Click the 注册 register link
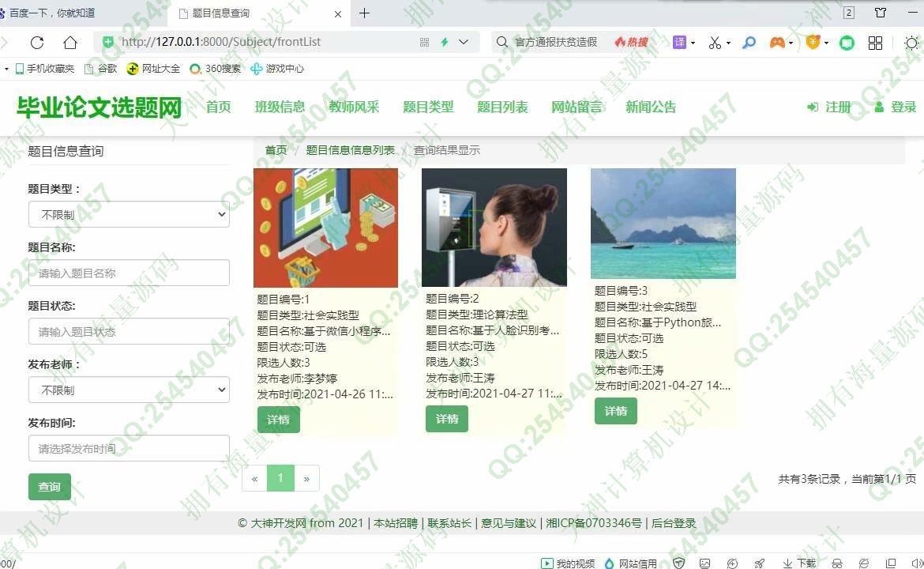Viewport: 924px width, 569px height. (x=830, y=107)
